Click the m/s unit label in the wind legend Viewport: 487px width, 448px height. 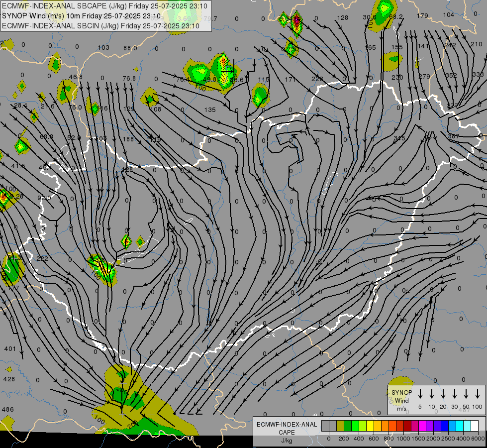click(401, 409)
